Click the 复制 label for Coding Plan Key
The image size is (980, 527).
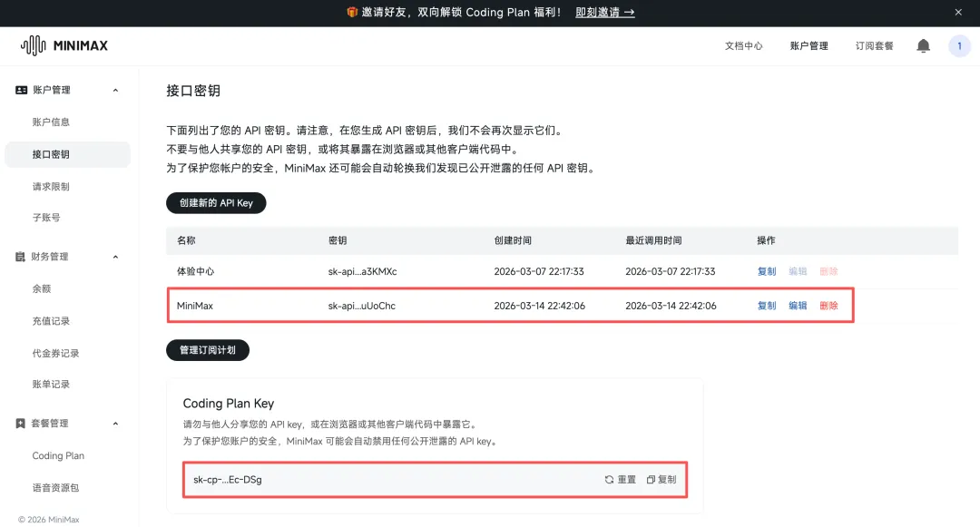pos(667,480)
